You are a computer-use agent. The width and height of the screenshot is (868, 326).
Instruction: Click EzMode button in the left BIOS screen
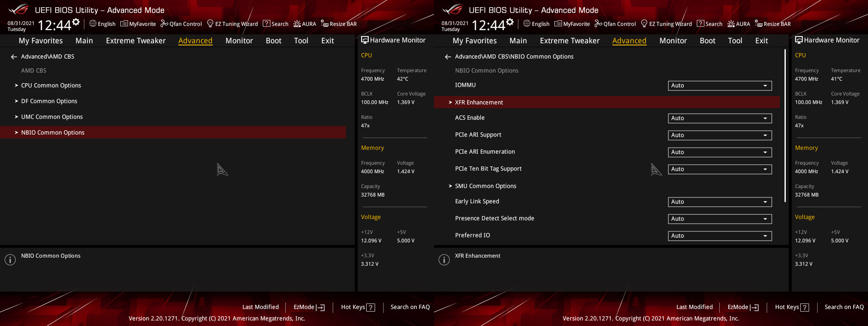(x=309, y=307)
